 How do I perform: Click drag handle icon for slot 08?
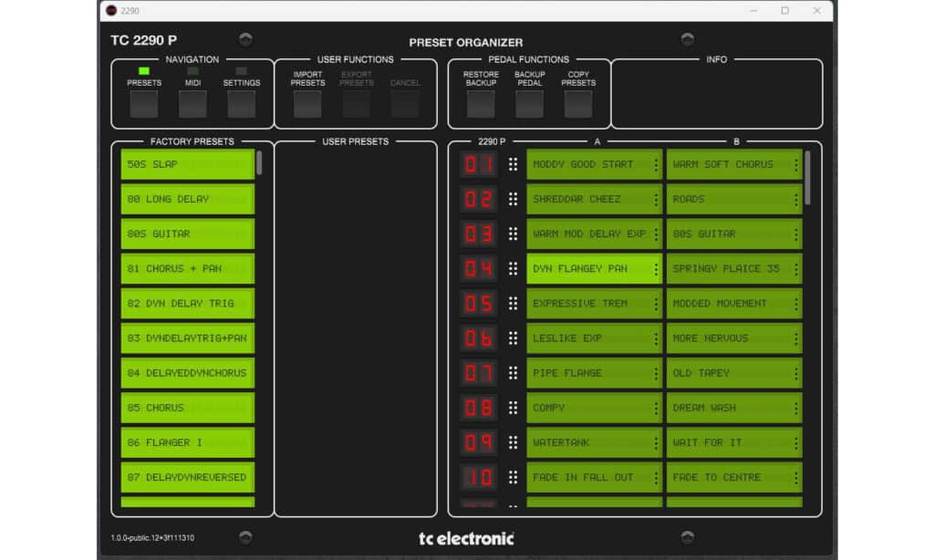[513, 408]
